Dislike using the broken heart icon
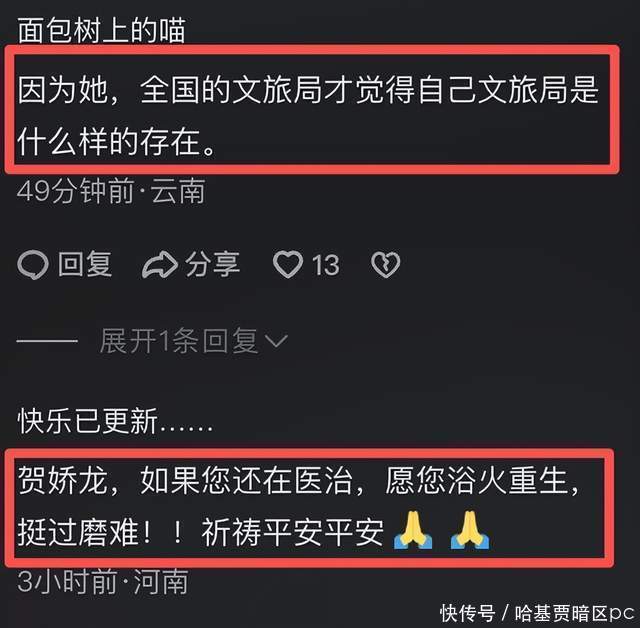This screenshot has width=640, height=628. tap(385, 265)
